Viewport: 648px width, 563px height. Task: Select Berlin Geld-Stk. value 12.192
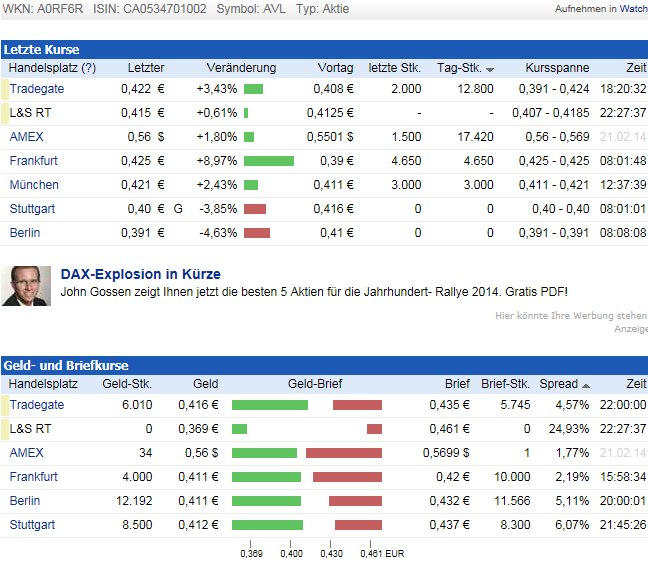(134, 501)
